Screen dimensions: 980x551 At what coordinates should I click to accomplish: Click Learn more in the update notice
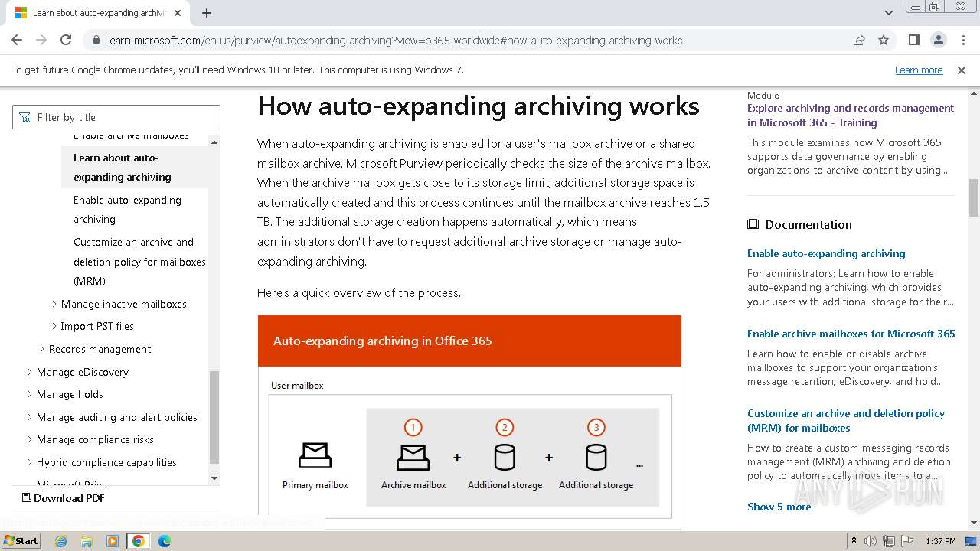click(919, 70)
